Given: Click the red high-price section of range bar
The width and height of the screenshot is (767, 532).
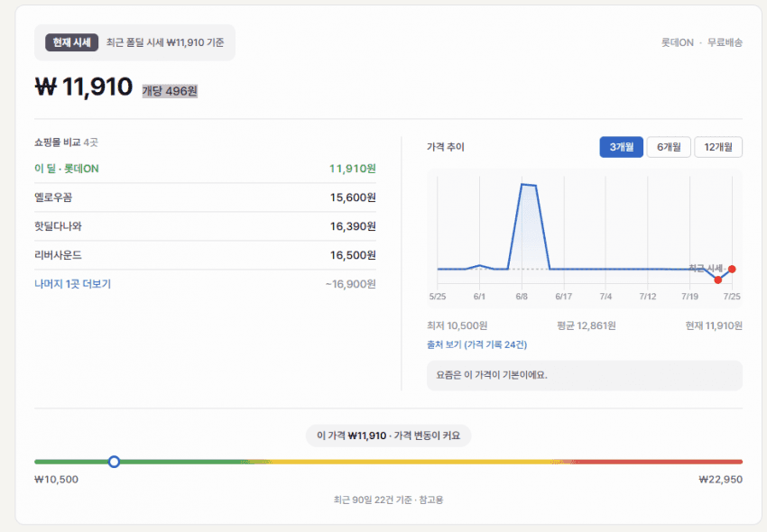Looking at the screenshot, I should (658, 462).
